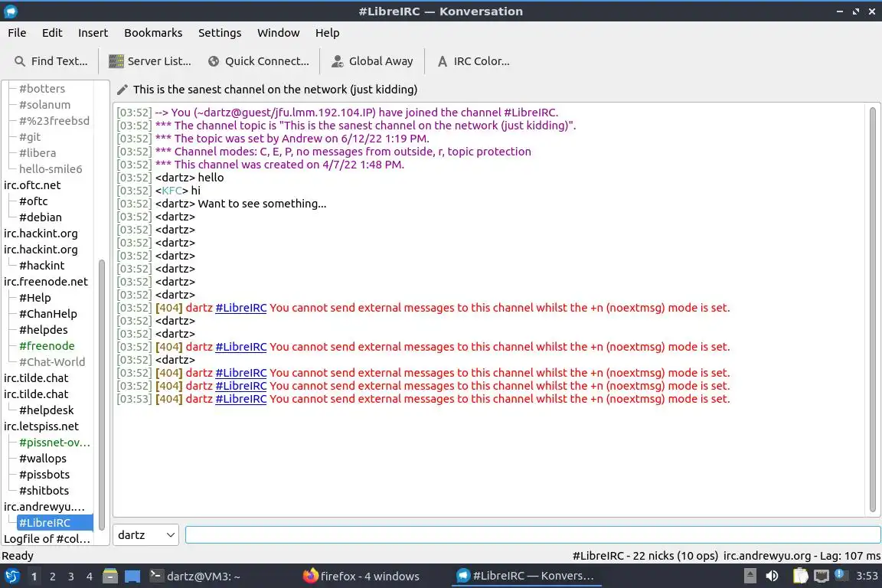882x588 pixels.
Task: Click the show desktop taskbar icon
Action: [132, 577]
